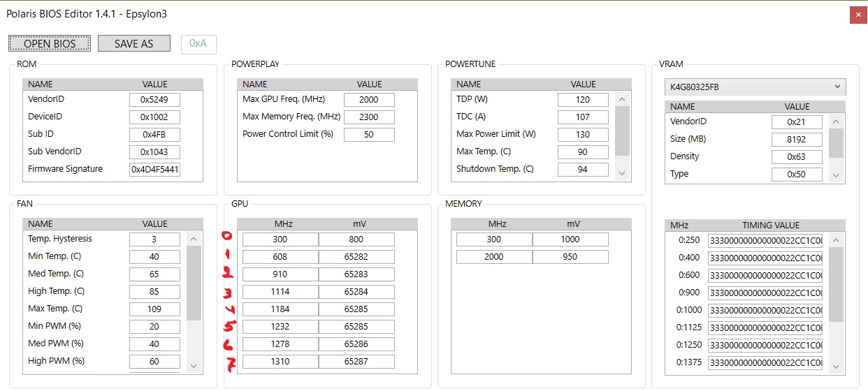Viewport: 868px width, 391px height.
Task: Edit Temp. Hysteresis value 3
Action: click(154, 239)
